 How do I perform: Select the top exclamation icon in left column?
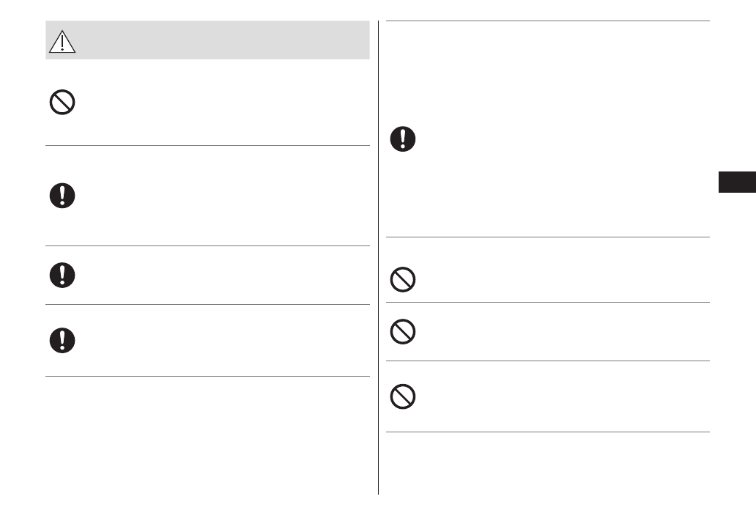coord(62,196)
